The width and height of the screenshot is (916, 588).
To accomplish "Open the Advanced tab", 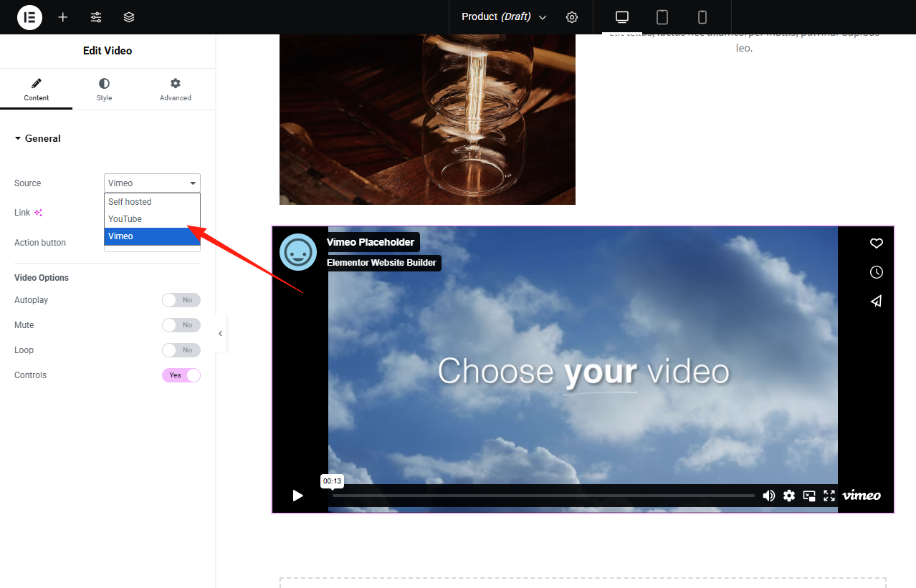I will [175, 90].
